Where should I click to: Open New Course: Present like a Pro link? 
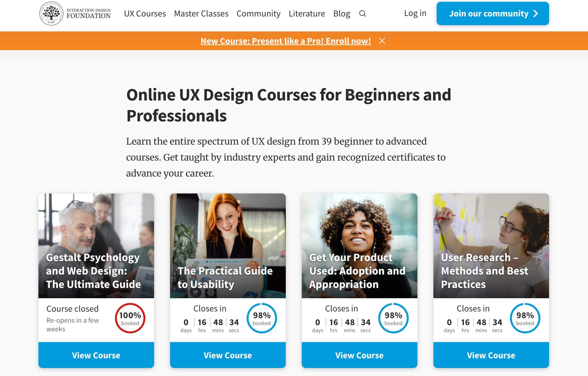pyautogui.click(x=286, y=41)
